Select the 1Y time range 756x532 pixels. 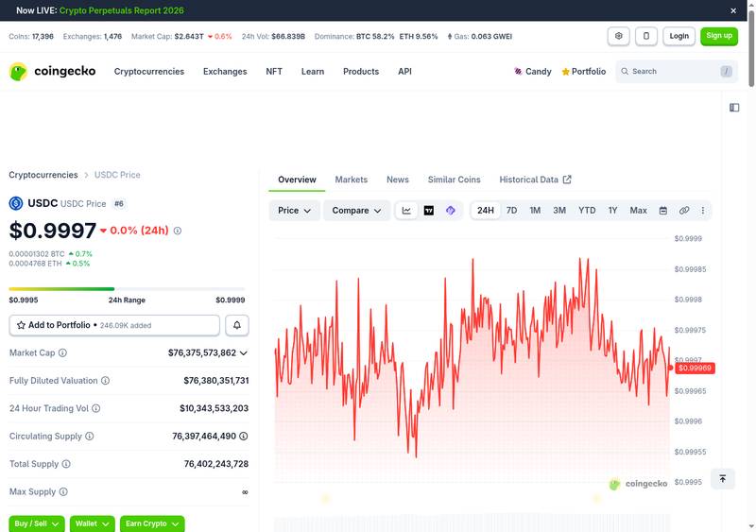(x=612, y=211)
